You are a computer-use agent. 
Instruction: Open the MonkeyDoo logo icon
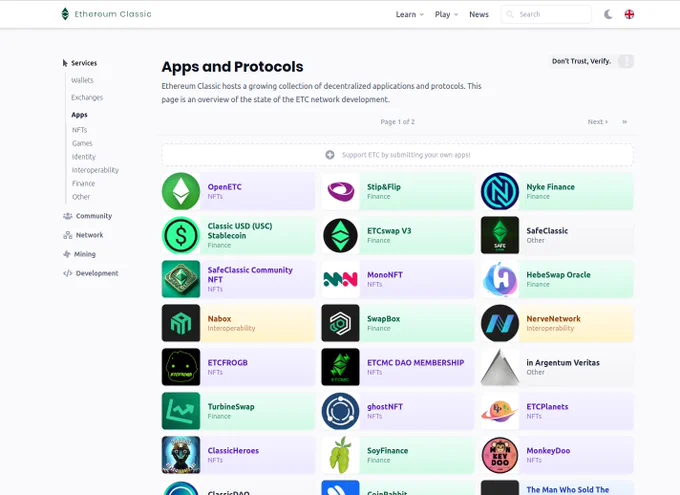(x=500, y=455)
